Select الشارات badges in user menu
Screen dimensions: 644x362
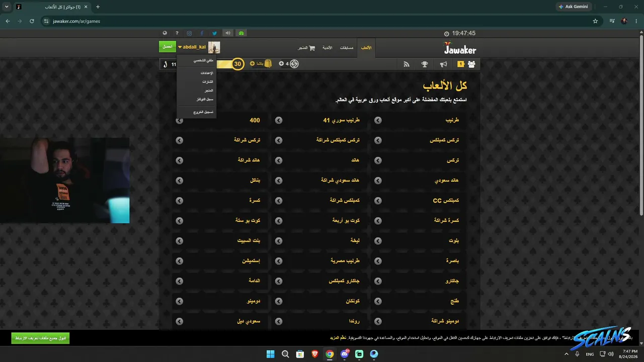208,81
